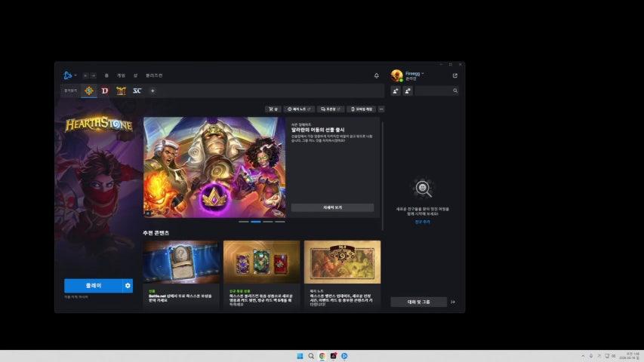Click the Fireegg profile avatar
The height and width of the screenshot is (362, 644).
397,75
